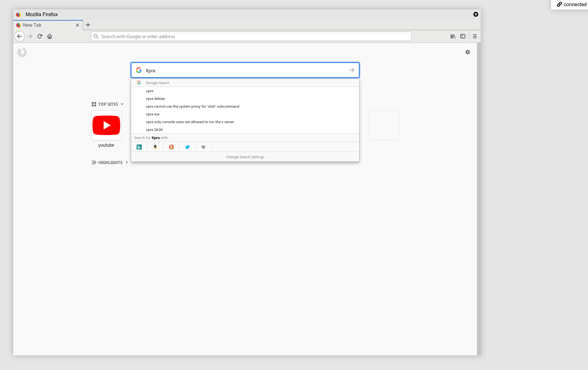588x370 pixels.
Task: Go back using the back arrow button
Action: pyautogui.click(x=20, y=36)
